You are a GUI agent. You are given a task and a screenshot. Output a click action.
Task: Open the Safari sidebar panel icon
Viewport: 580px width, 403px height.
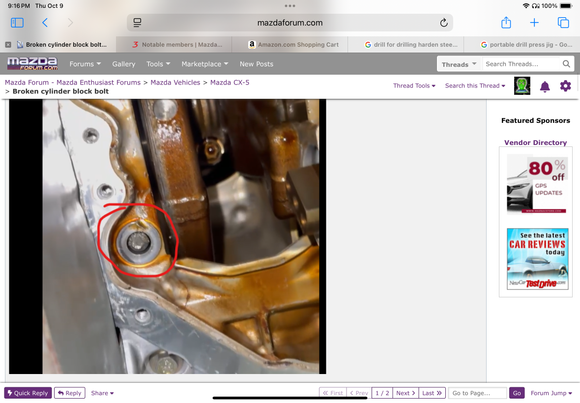(x=17, y=23)
